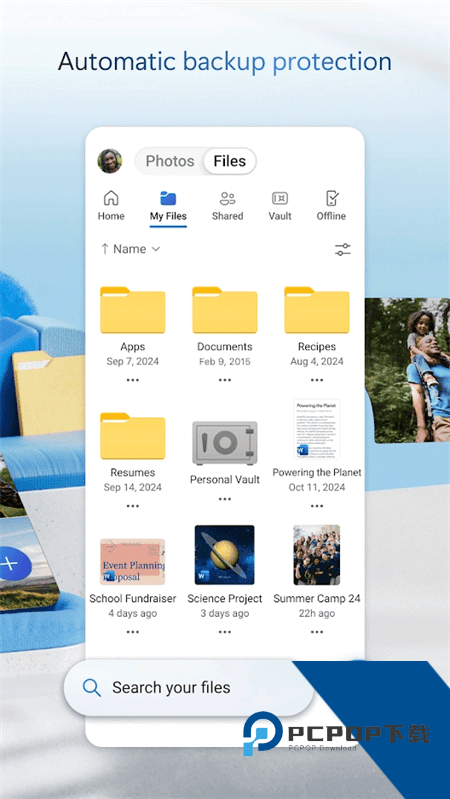The height and width of the screenshot is (799, 450).
Task: Click the 'Oct 11, 2024' date text
Action: click(x=317, y=488)
